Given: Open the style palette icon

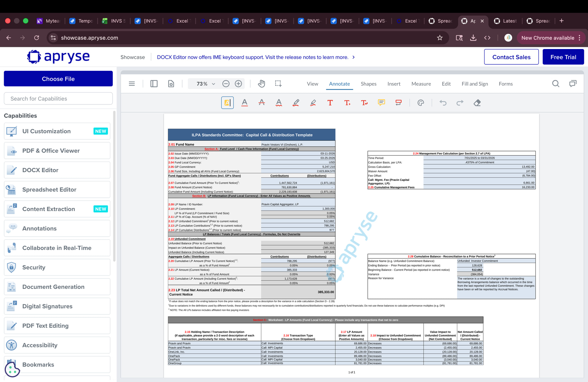Looking at the screenshot, I should [421, 103].
